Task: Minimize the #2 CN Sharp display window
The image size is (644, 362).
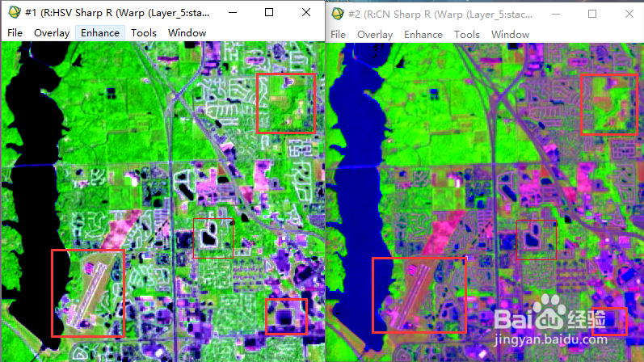Action: tap(556, 14)
